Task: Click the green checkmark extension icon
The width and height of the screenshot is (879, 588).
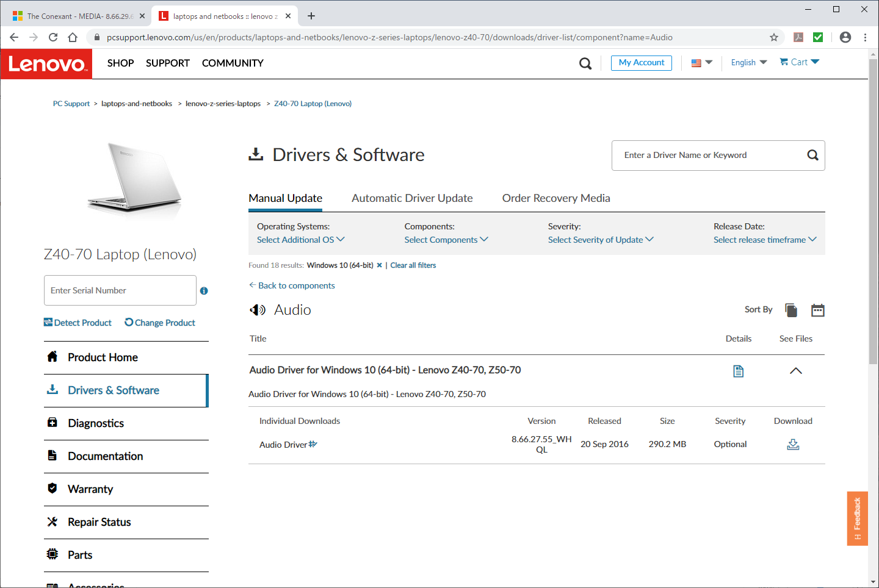Action: click(x=818, y=37)
